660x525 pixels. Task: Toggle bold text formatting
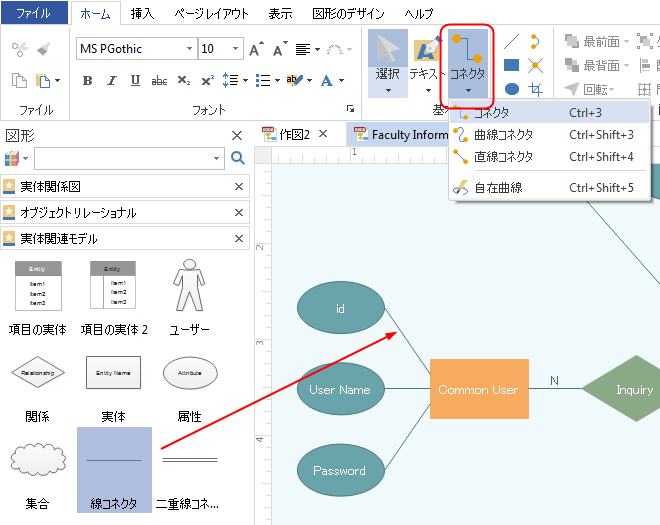pos(87,81)
